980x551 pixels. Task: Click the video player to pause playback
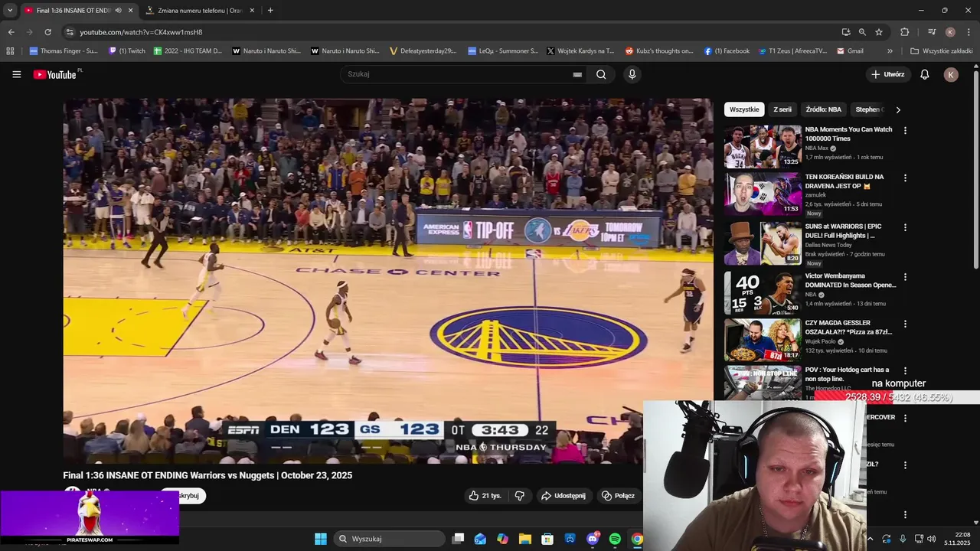coord(388,281)
